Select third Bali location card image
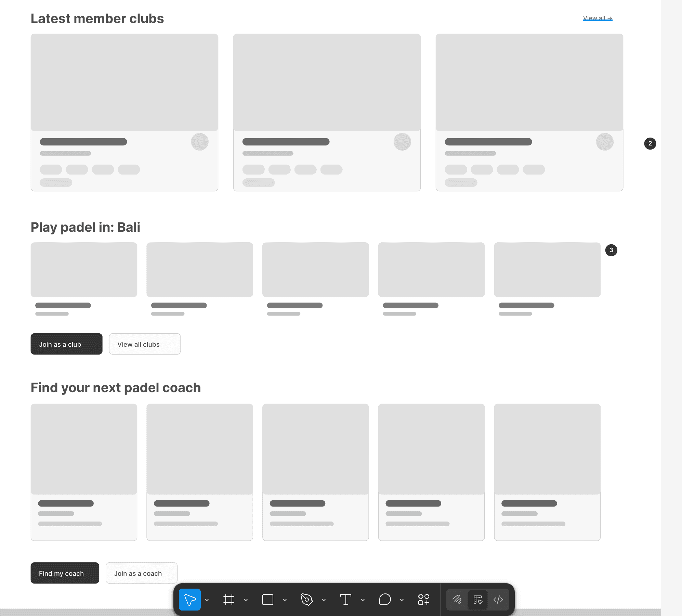 (315, 270)
